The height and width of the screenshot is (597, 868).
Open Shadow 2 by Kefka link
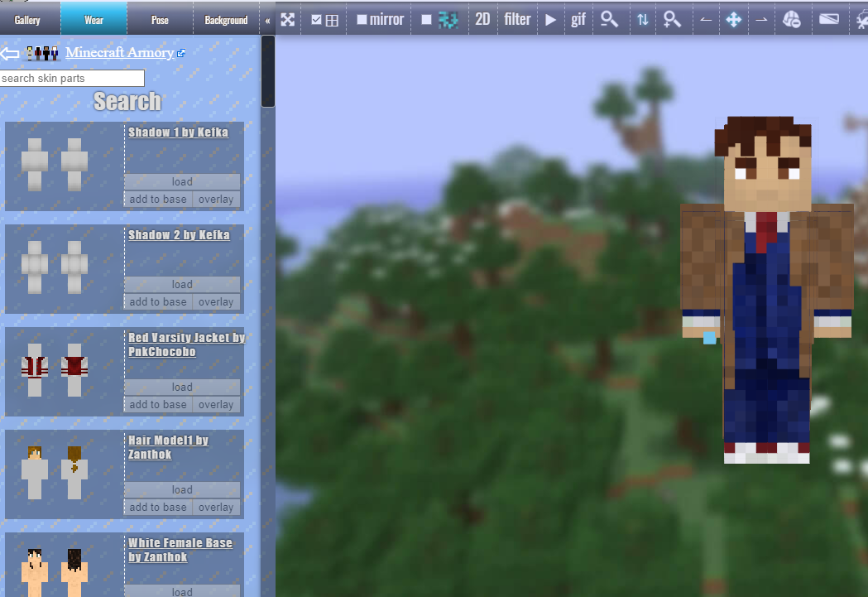179,235
